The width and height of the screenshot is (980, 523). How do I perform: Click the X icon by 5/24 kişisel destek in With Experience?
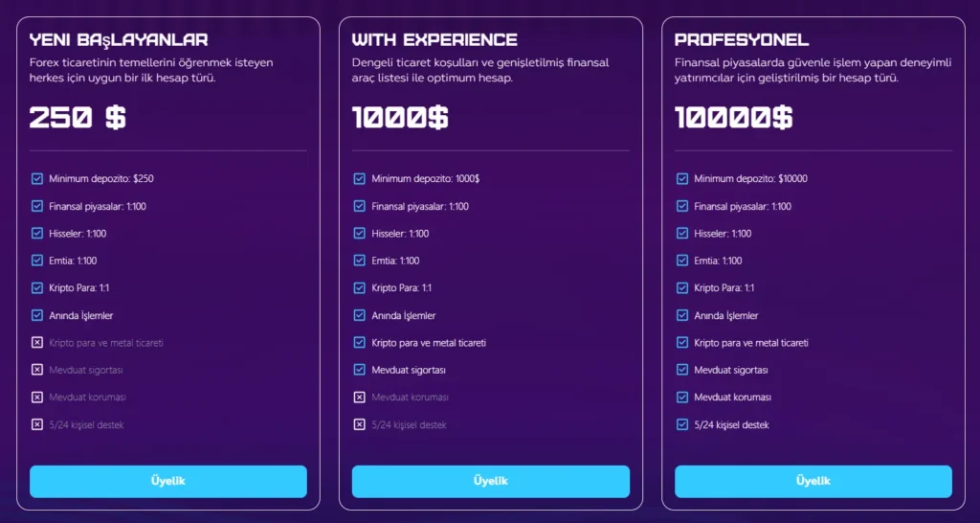pos(360,424)
